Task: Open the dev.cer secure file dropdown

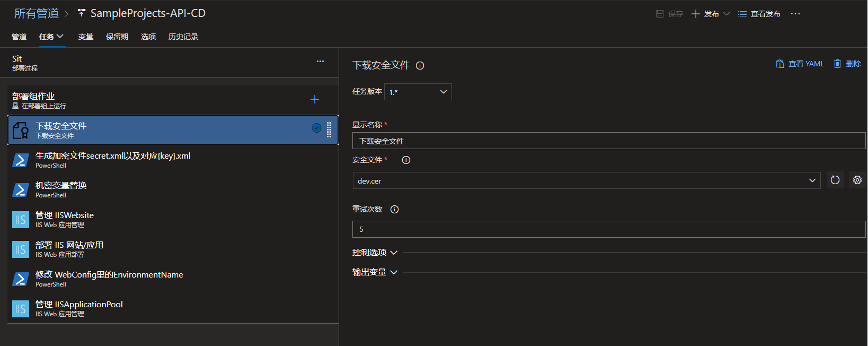Action: point(586,180)
